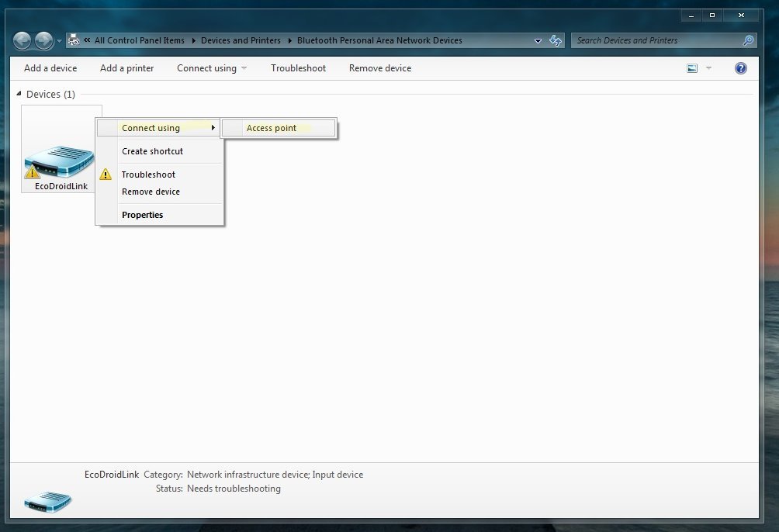The width and height of the screenshot is (779, 532).
Task: Click Add a printer in toolbar
Action: pyautogui.click(x=126, y=68)
